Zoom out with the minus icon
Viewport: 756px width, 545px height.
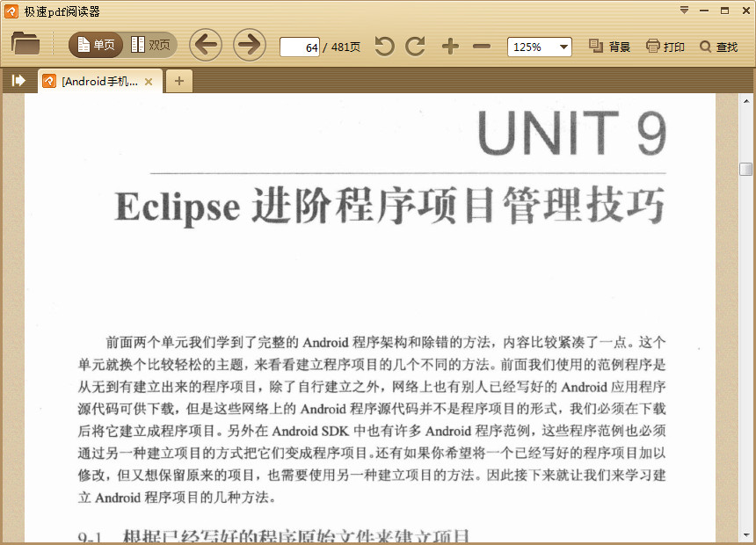(482, 47)
